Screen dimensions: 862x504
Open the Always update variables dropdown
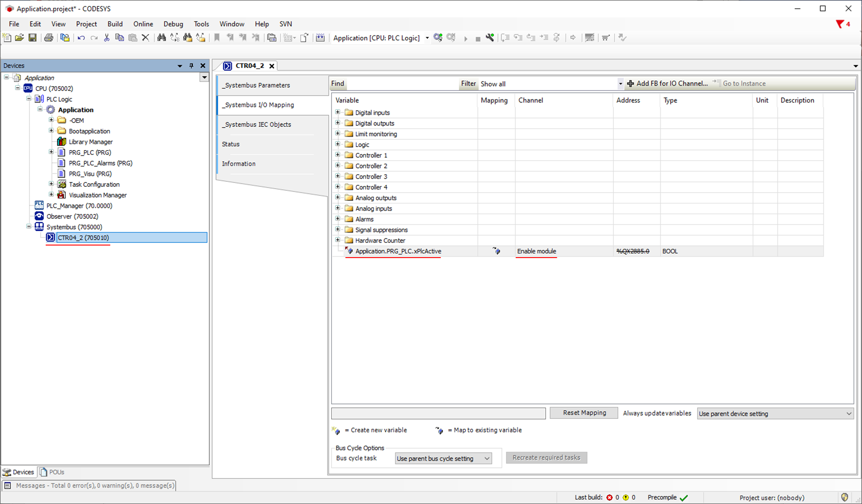click(775, 414)
